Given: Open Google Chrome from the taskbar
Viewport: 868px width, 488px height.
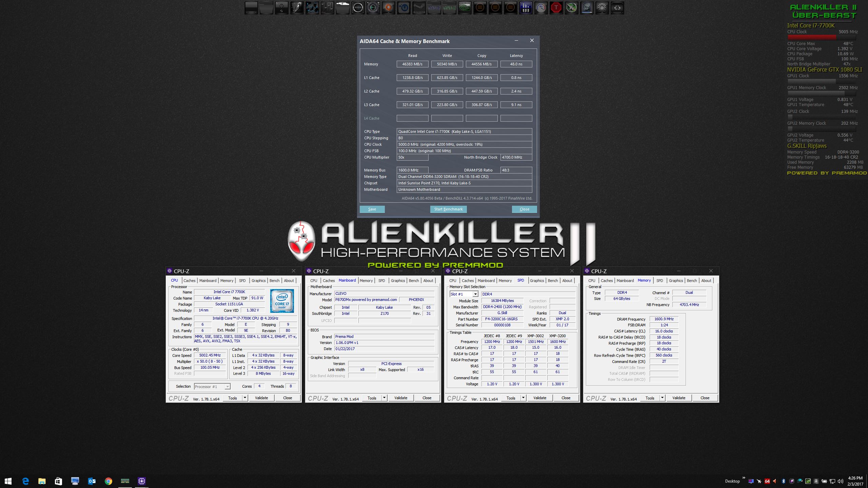Looking at the screenshot, I should [108, 481].
